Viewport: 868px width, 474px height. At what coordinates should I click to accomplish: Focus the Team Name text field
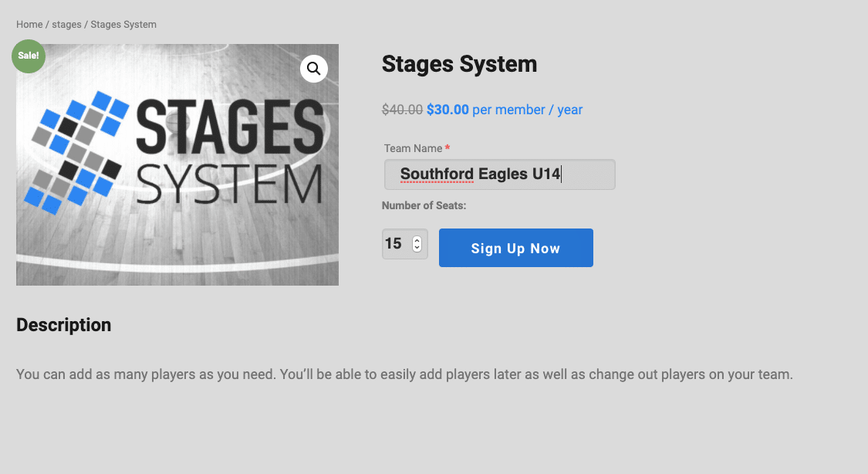[500, 174]
